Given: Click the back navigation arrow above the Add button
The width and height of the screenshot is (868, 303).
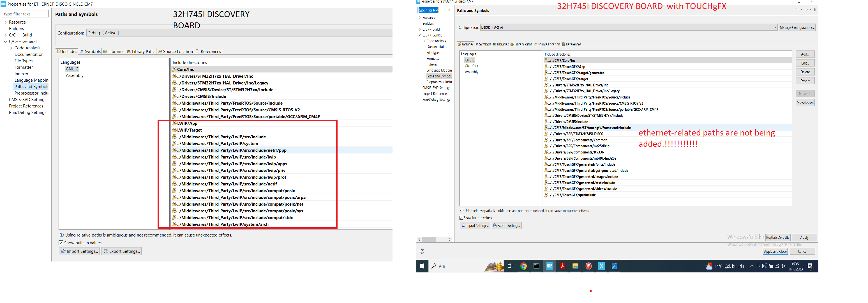Looking at the screenshot, I should tap(798, 10).
